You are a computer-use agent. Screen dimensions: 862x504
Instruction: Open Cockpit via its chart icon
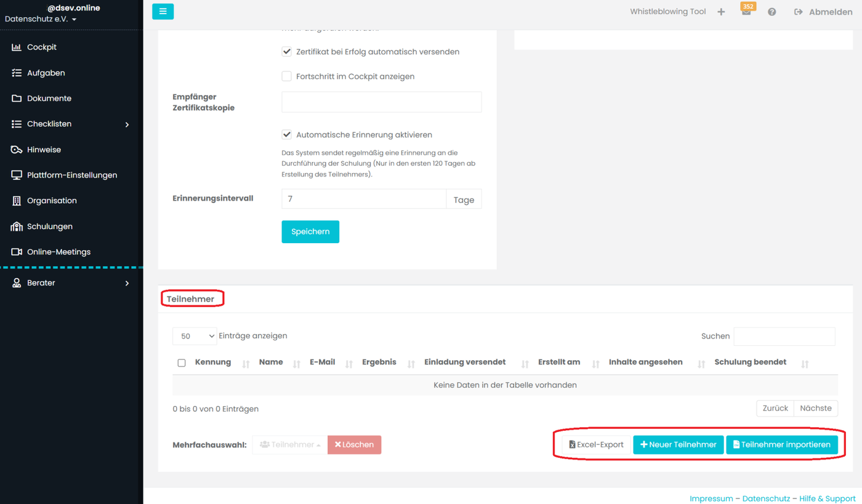click(17, 47)
